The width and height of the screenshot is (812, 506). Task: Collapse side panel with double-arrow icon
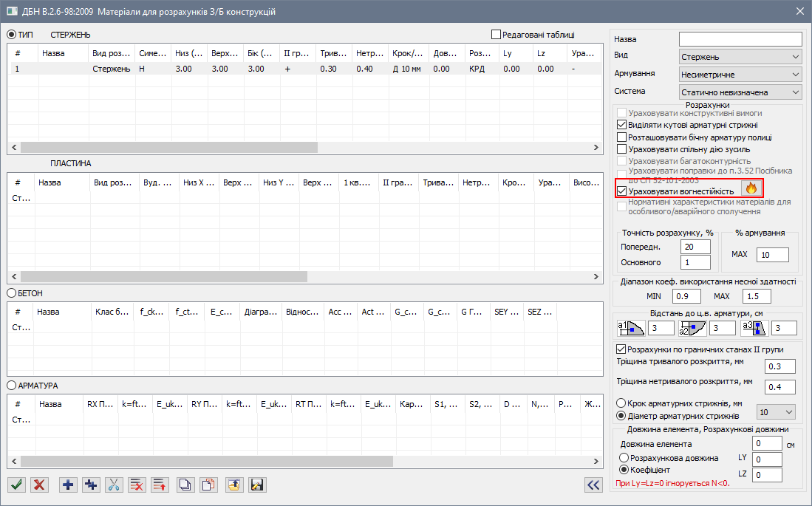(x=593, y=485)
